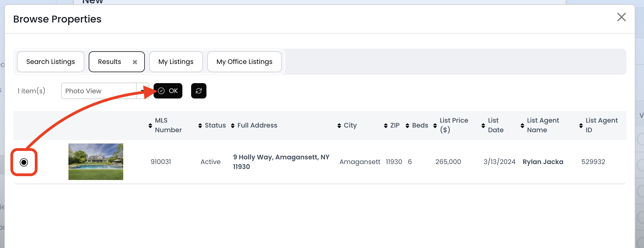The image size is (644, 248).
Task: Sort by City column arrows
Action: (339, 125)
